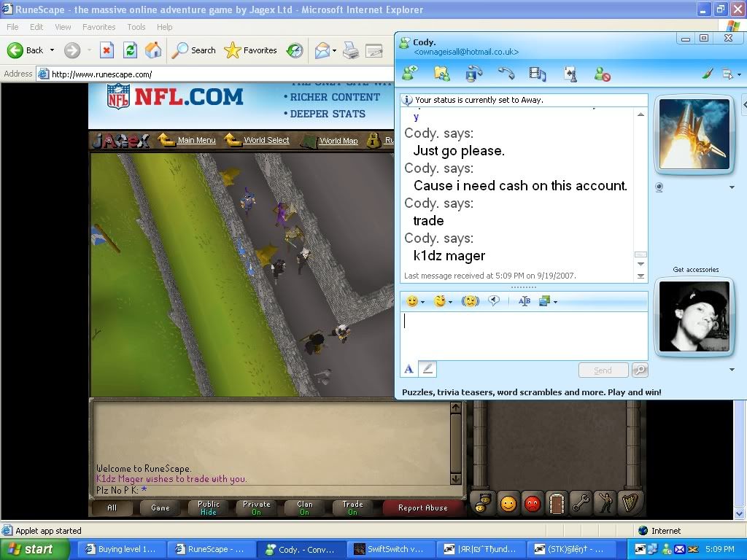The image size is (747, 560).
Task: Click the Mail envelope toolbar icon
Action: [322, 50]
